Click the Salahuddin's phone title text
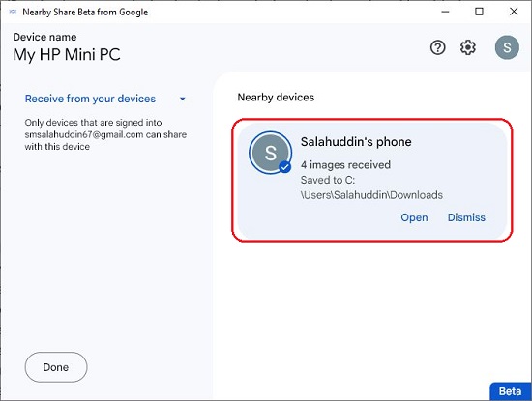This screenshot has width=532, height=401. (356, 142)
